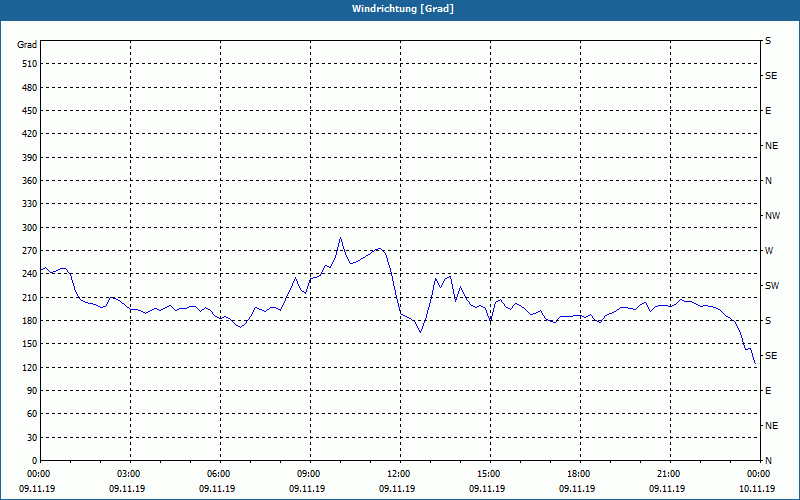Click the "NW" compass label
This screenshot has height=500, width=800.
(x=772, y=216)
